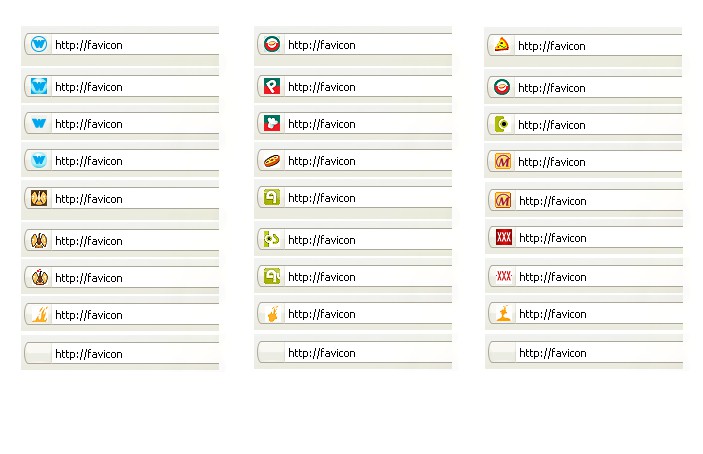Viewport: 703px width, 454px height.
Task: Click the green chef hat favicon
Action: (x=271, y=124)
